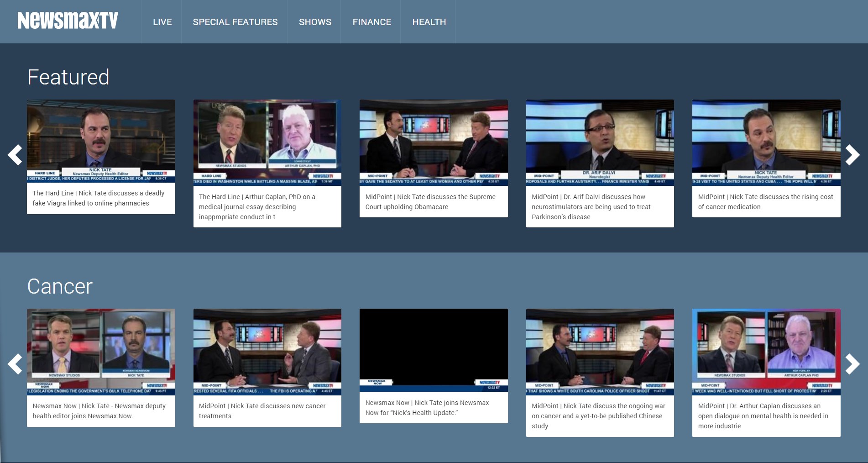The image size is (868, 463).
Task: Open the open dialogue on mental health title
Action: 763,416
